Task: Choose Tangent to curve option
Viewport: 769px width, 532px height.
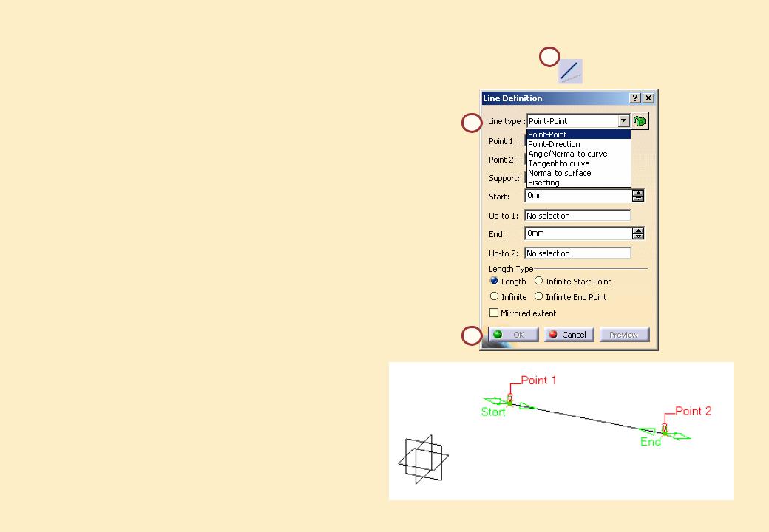Action: click(579, 163)
